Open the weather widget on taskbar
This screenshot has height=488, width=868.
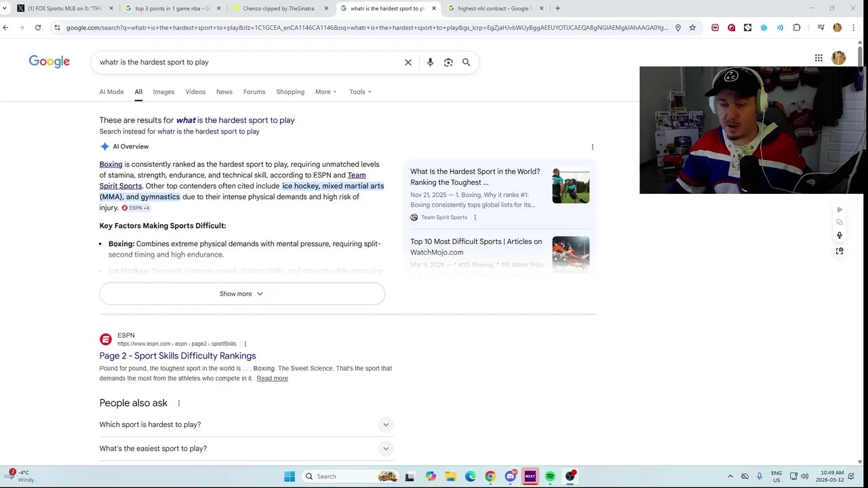pos(20,476)
